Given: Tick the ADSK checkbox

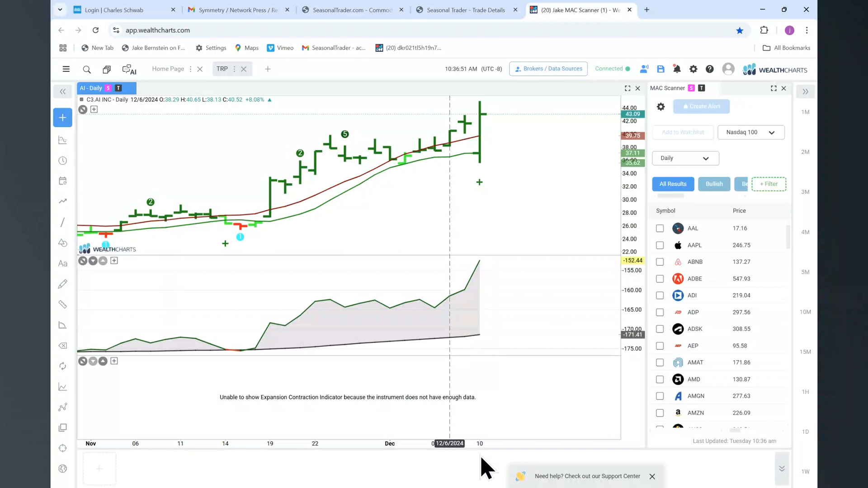Looking at the screenshot, I should click(x=660, y=329).
